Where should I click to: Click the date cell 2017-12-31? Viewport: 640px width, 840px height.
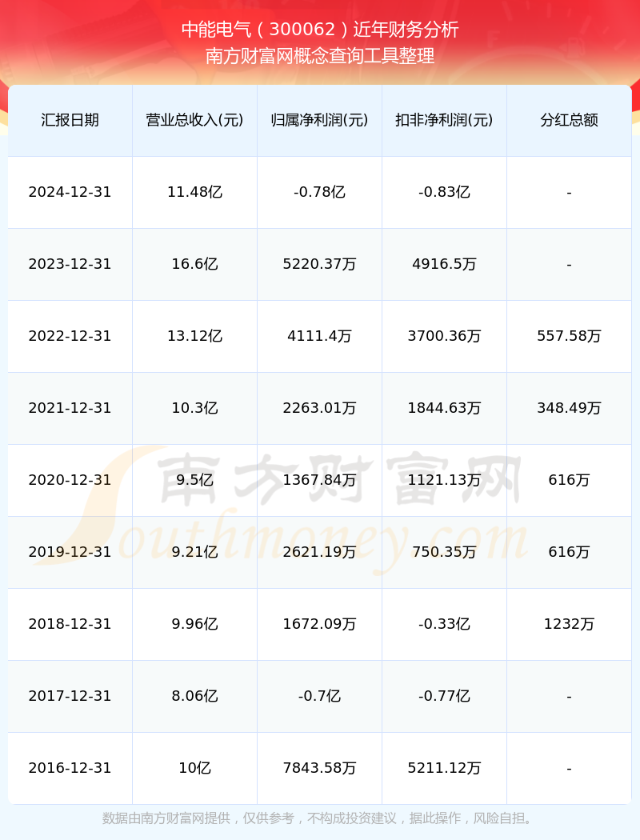(70, 696)
